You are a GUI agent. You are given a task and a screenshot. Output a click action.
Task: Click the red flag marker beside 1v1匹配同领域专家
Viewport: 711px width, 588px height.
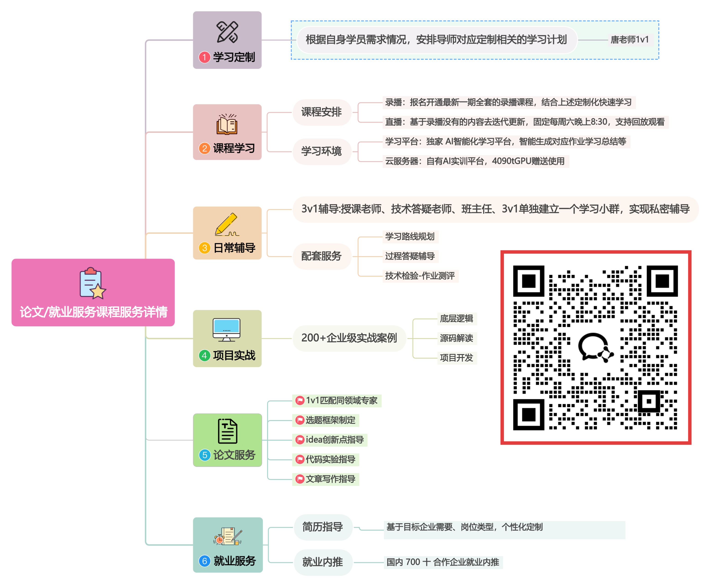300,400
